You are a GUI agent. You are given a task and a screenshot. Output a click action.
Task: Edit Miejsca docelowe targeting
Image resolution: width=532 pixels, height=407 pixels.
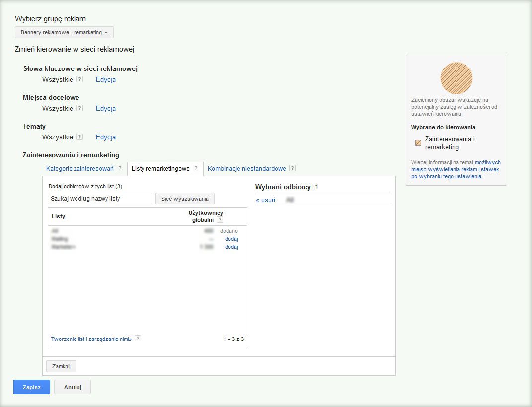coord(105,108)
